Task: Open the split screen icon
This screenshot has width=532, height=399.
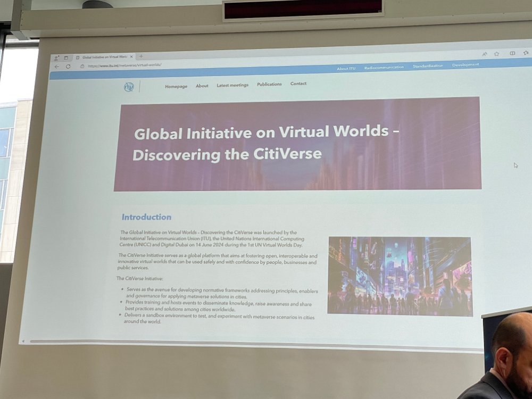Action: click(512, 53)
